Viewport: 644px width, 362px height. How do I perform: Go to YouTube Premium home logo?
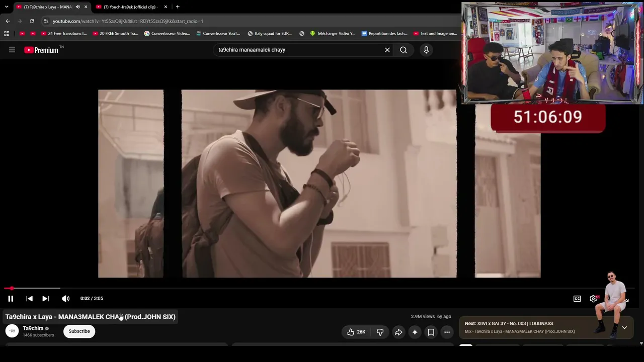click(x=41, y=50)
